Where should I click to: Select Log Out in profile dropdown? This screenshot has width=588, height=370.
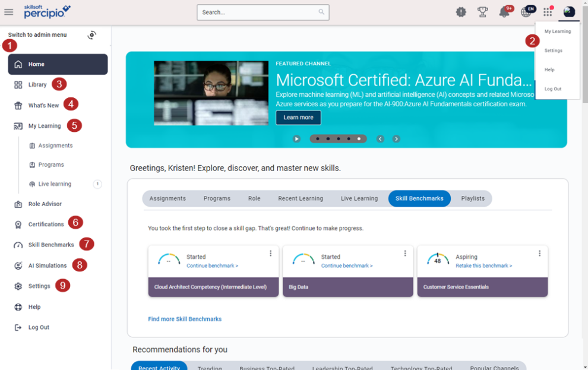(x=553, y=89)
